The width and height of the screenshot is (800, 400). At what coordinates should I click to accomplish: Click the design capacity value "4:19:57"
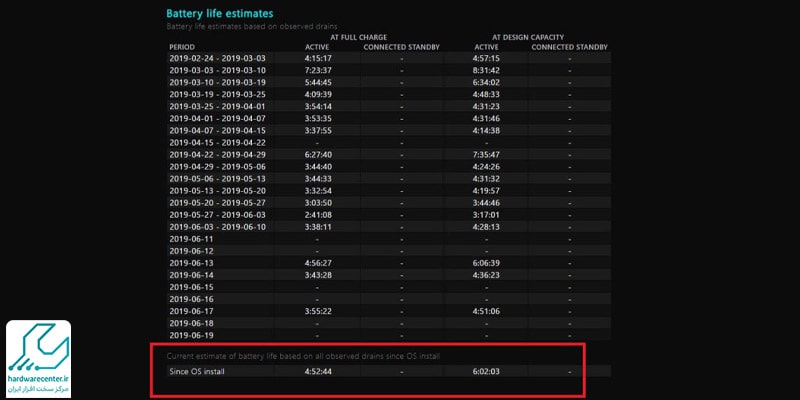pos(486,191)
